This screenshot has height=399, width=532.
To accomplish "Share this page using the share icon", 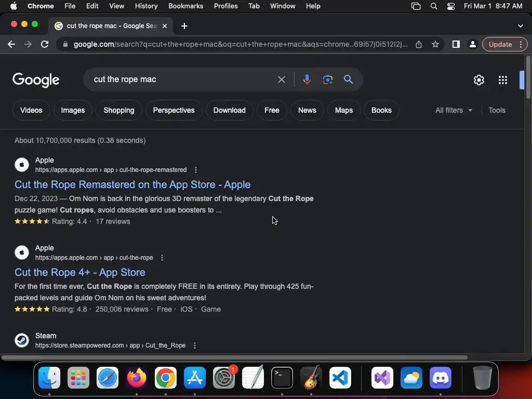I will coord(419,45).
